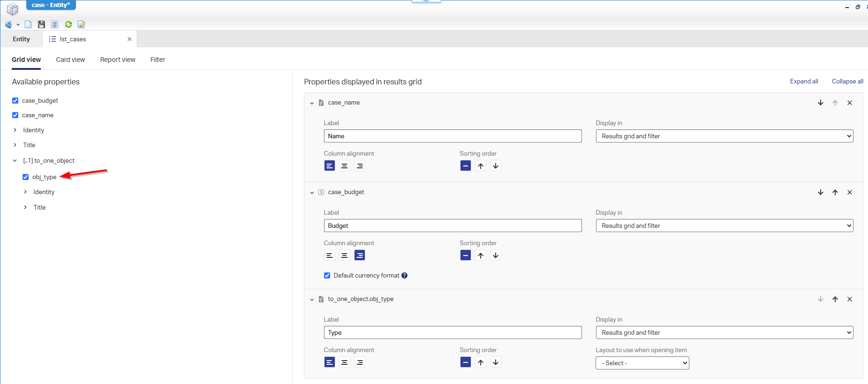868x384 pixels.
Task: Open the 'Layout to use when opening item' dropdown
Action: [642, 363]
